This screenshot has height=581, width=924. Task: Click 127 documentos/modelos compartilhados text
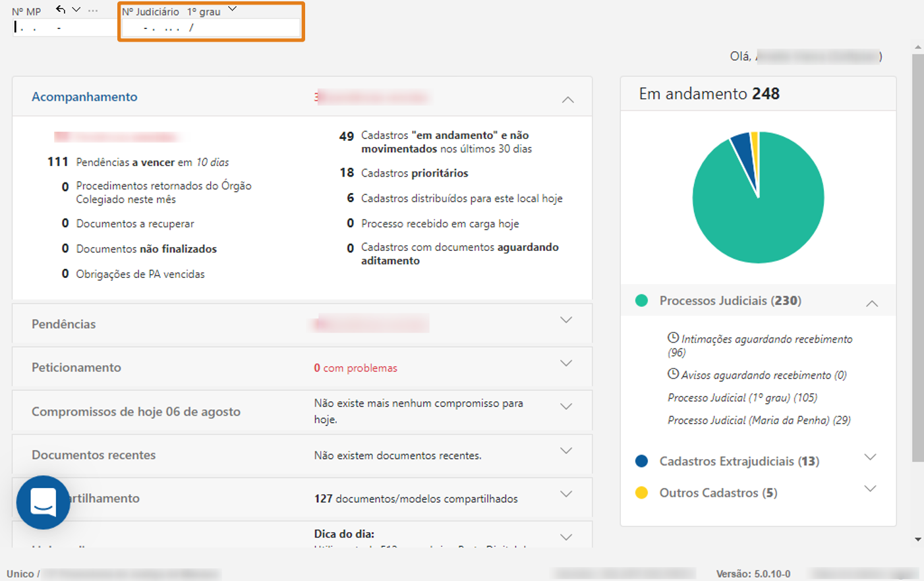point(416,499)
